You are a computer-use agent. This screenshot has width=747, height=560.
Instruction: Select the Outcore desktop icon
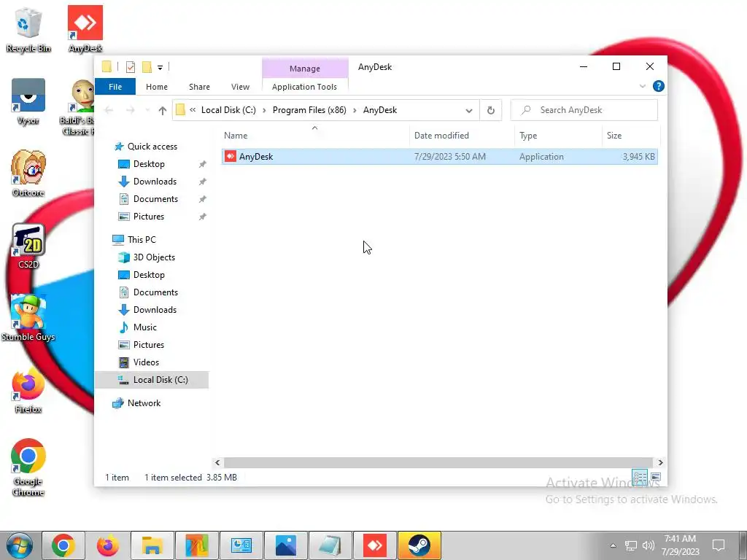click(x=28, y=174)
